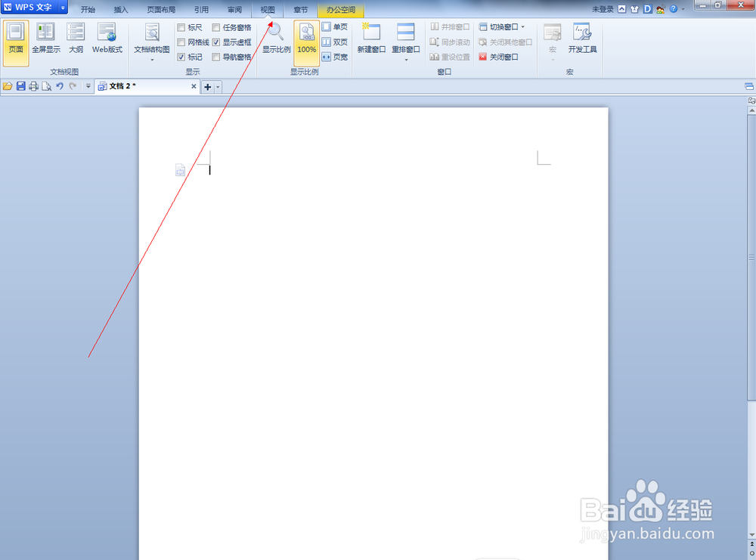
Task: Click the scroll up arrow
Action: point(751,110)
